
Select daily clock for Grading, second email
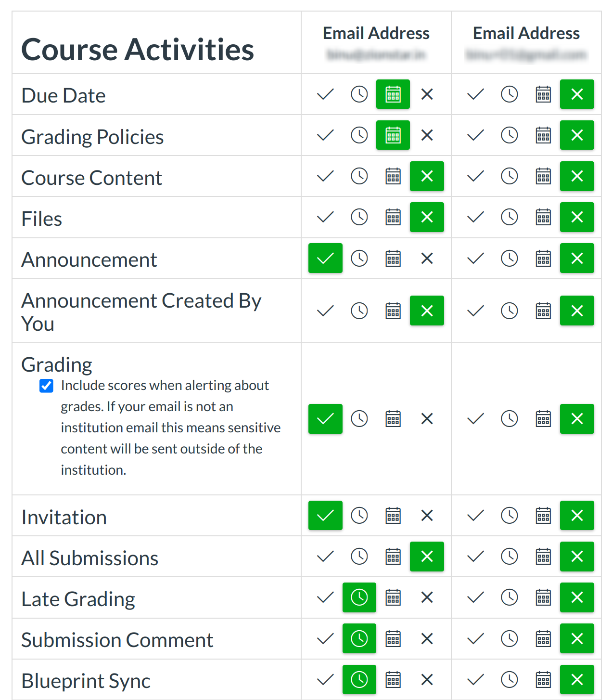tap(510, 419)
